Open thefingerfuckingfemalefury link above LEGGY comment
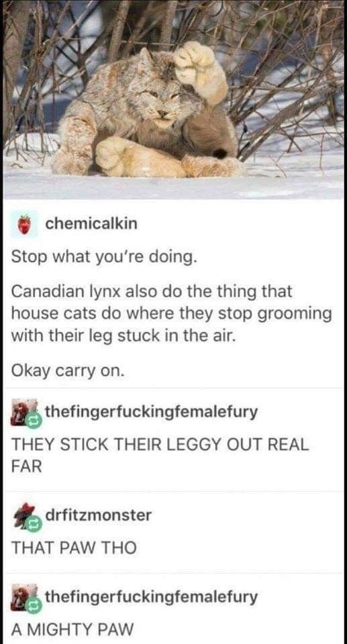 click(151, 411)
